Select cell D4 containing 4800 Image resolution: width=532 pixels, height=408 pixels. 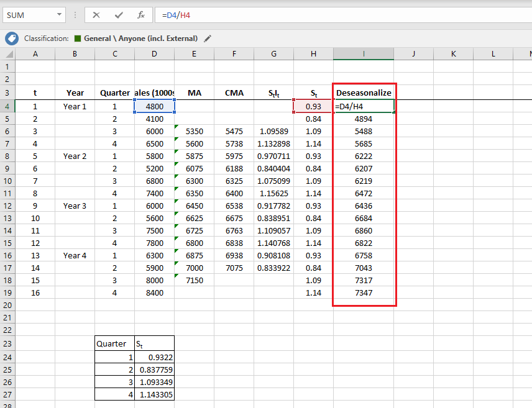click(x=154, y=106)
